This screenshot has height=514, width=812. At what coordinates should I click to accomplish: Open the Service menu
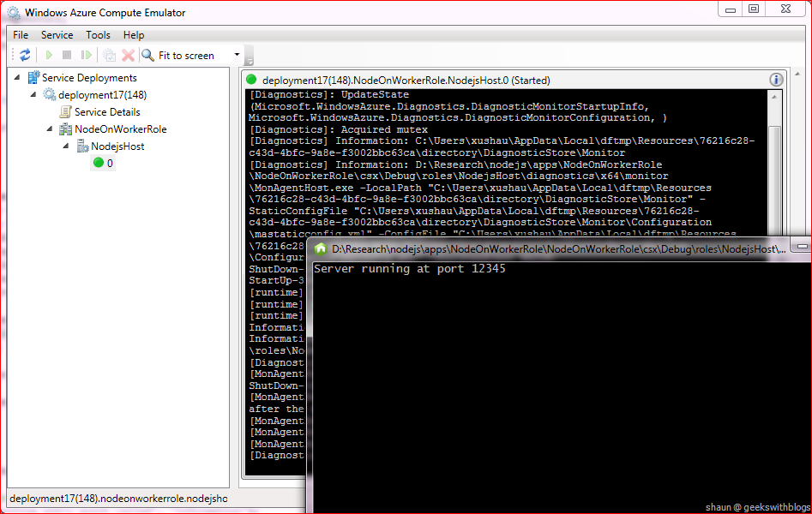pos(57,34)
